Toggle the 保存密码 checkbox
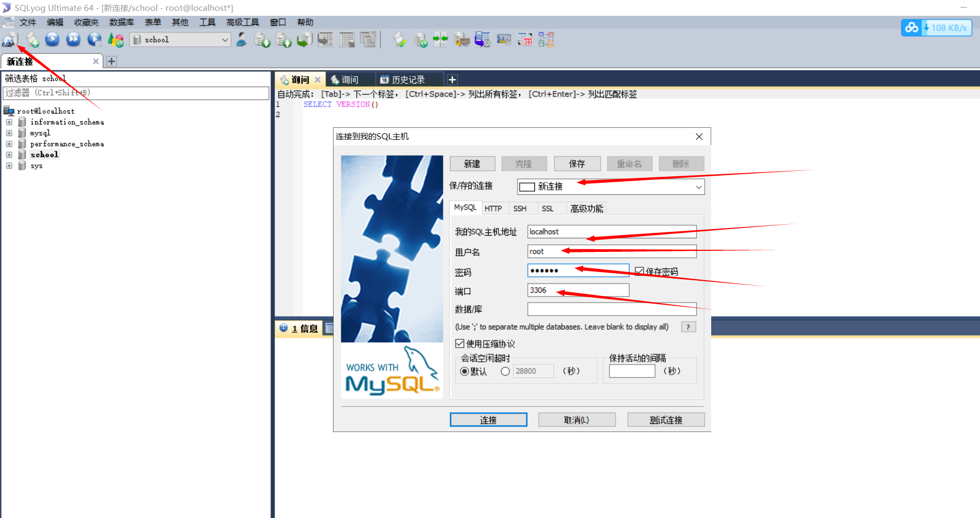 pos(639,272)
